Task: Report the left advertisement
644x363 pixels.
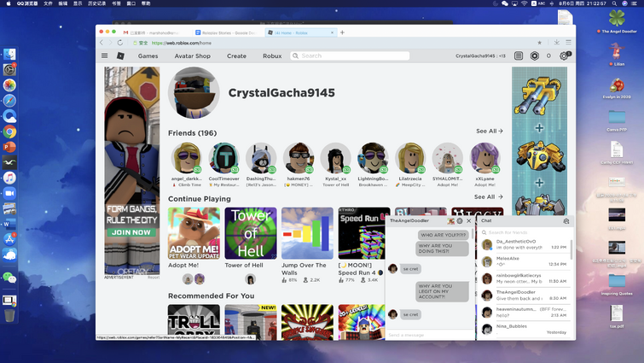Action: (x=154, y=278)
